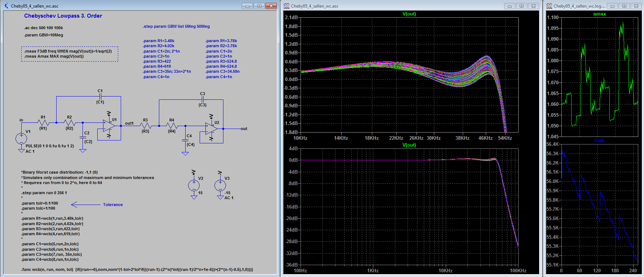This screenshot has width=644, height=277.
Task: Click the 'Chebyschev Lowpass 3. Order' title text
Action: pyautogui.click(x=63, y=16)
